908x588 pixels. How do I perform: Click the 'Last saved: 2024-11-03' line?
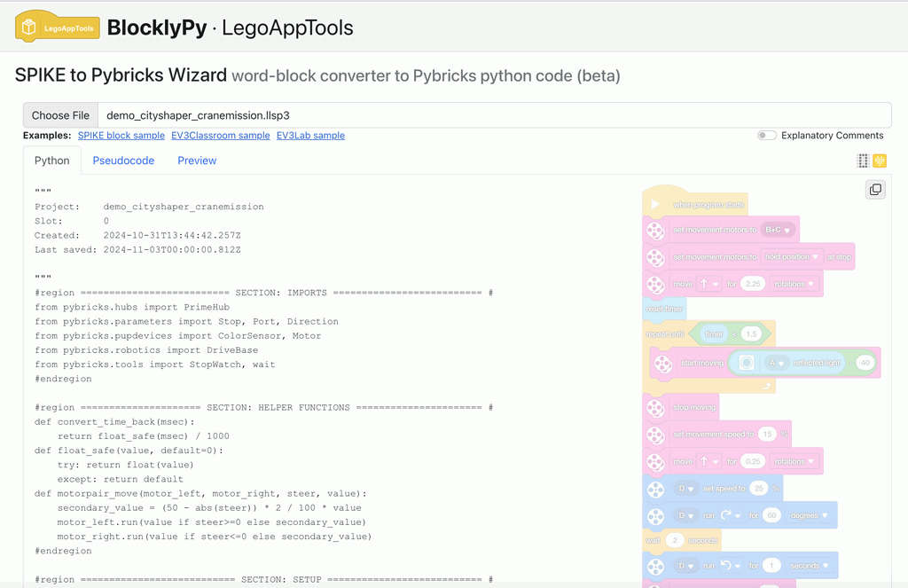(137, 250)
